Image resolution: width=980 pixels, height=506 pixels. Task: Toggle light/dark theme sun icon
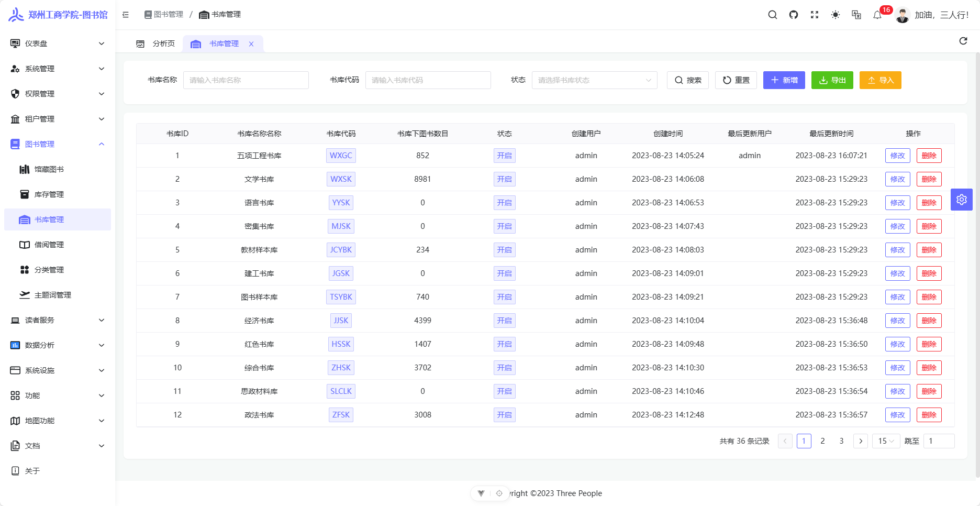coord(836,15)
